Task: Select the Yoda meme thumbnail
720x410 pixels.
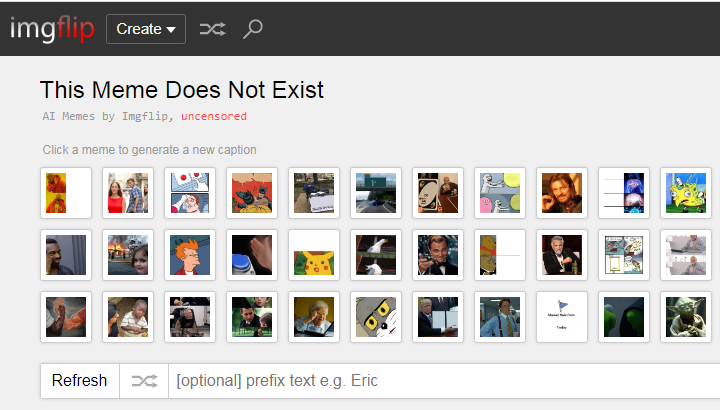Action: tap(686, 317)
